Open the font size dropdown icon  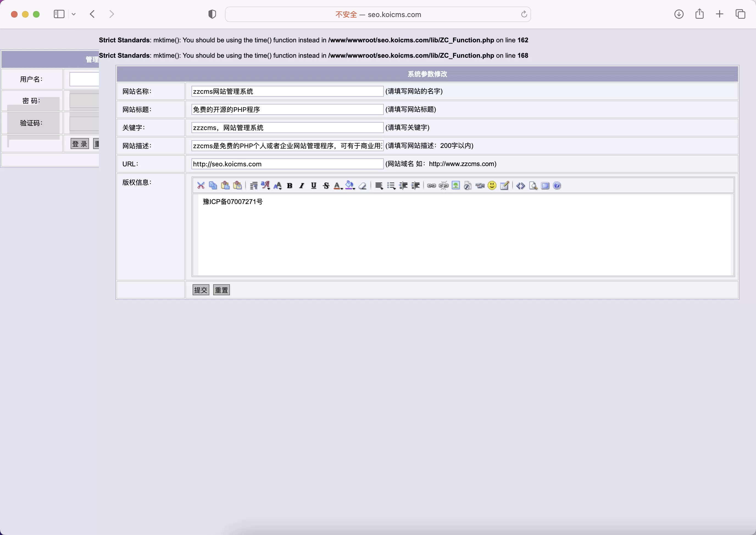coord(277,186)
